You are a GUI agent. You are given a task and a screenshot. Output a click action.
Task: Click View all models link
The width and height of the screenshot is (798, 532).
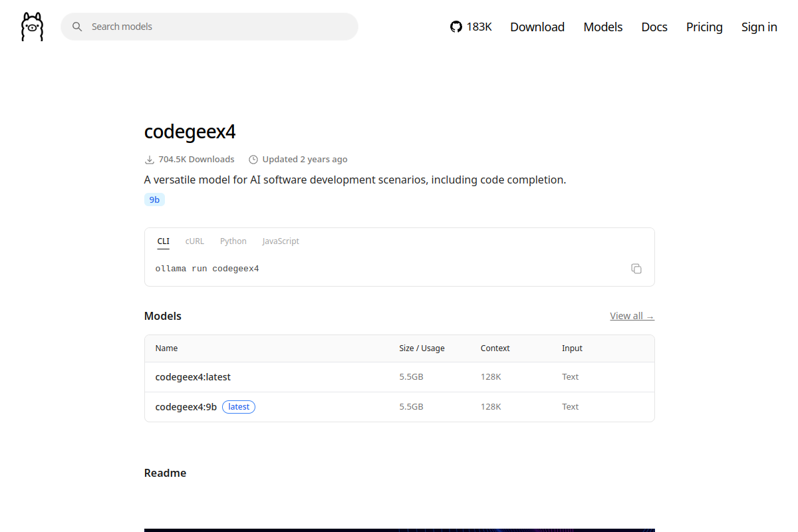[632, 316]
